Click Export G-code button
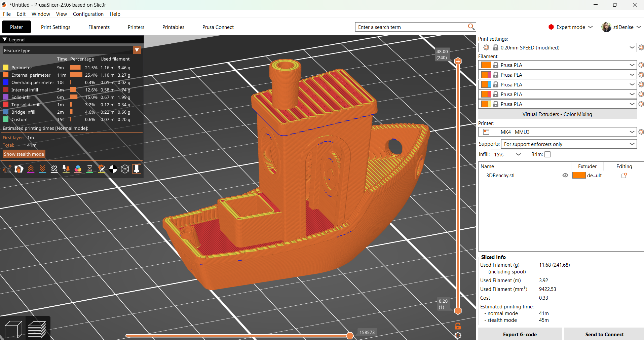This screenshot has height=340, width=644. pyautogui.click(x=520, y=334)
